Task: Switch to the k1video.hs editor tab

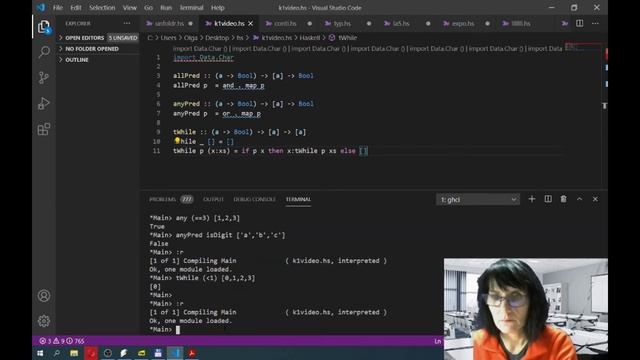Action: point(229,24)
